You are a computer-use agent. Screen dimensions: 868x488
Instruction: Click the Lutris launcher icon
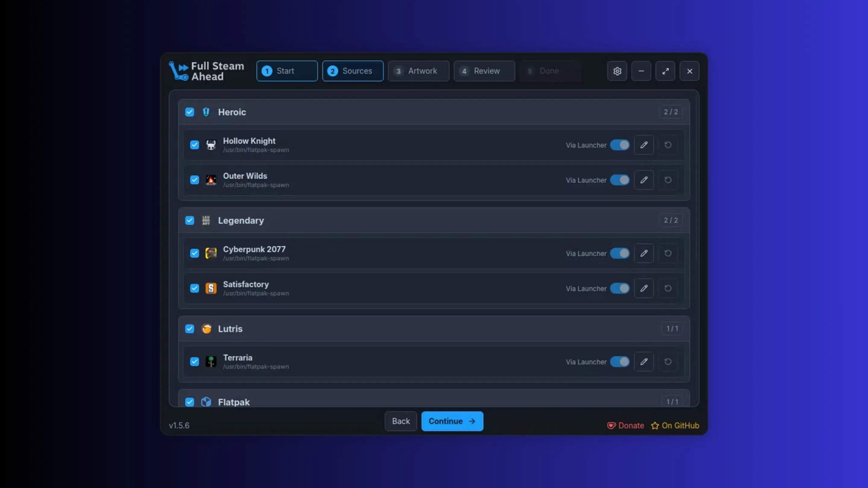coord(206,329)
